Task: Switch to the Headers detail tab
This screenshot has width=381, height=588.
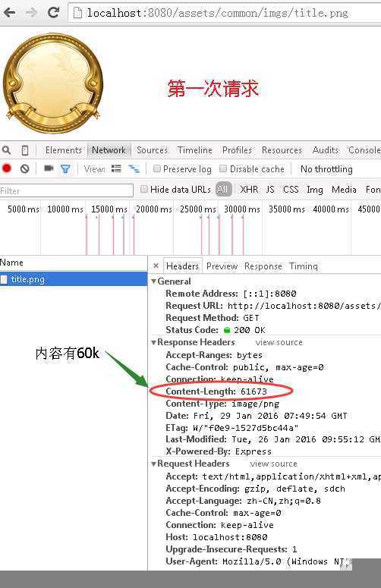Action: click(x=182, y=266)
